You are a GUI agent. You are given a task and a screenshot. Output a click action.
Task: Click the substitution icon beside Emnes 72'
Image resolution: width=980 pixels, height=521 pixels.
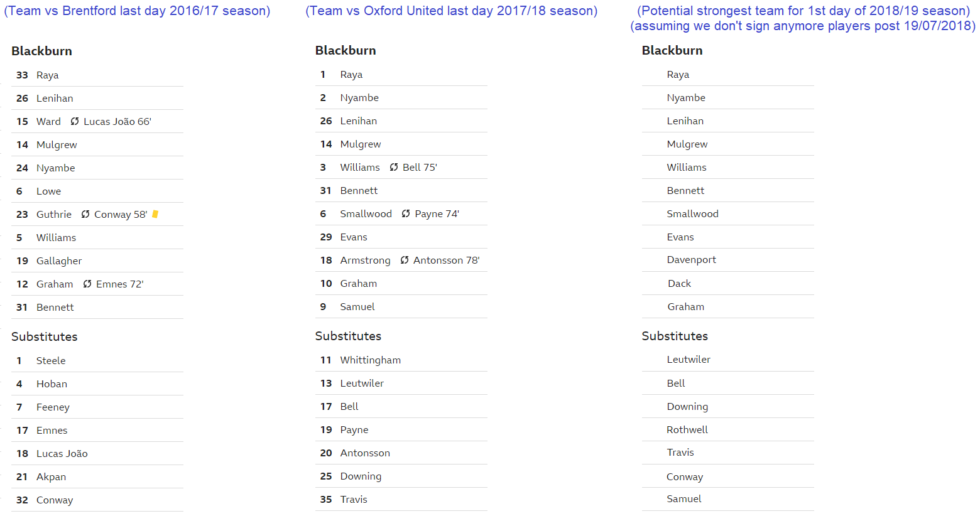tap(87, 284)
